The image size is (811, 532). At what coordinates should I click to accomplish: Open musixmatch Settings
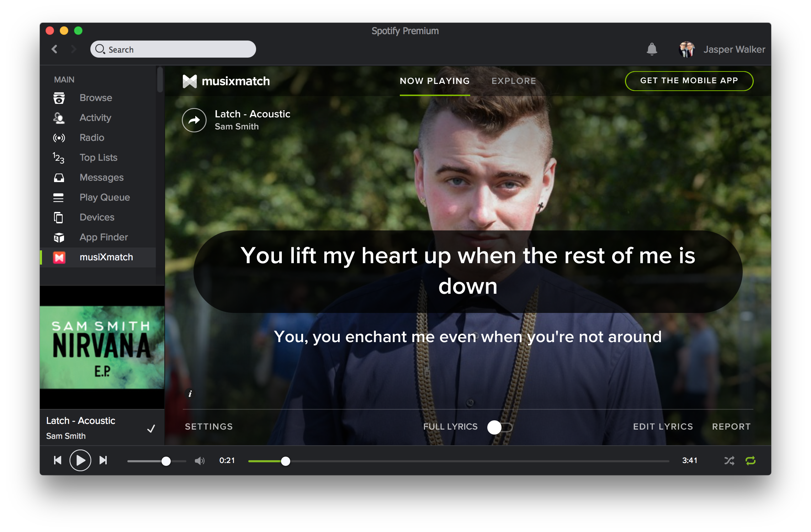pyautogui.click(x=209, y=426)
